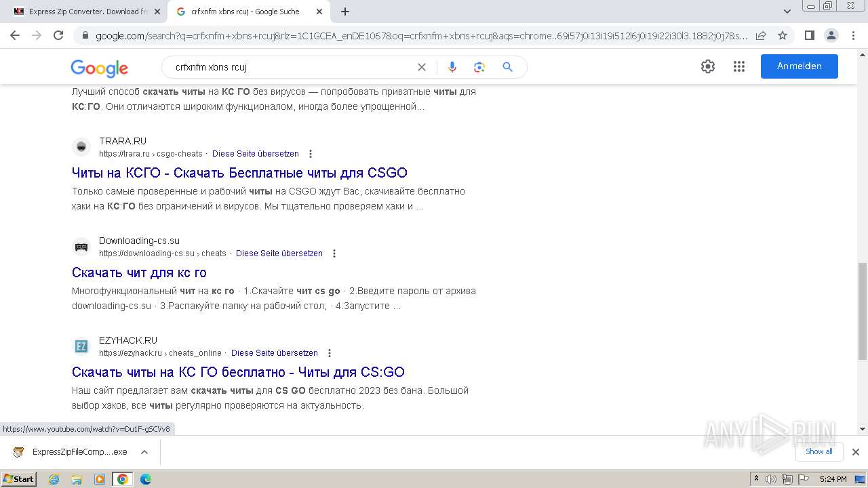
Task: Open the tab search dropdown
Action: point(787,12)
